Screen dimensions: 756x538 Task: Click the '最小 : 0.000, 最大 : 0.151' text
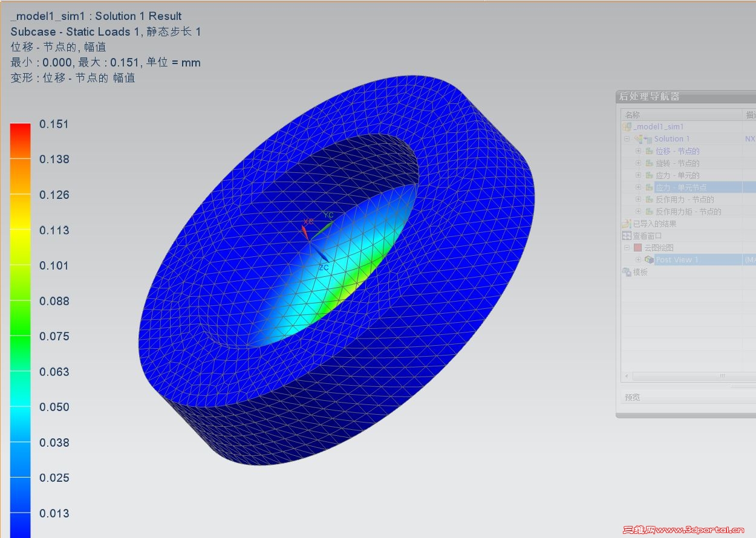pos(76,62)
